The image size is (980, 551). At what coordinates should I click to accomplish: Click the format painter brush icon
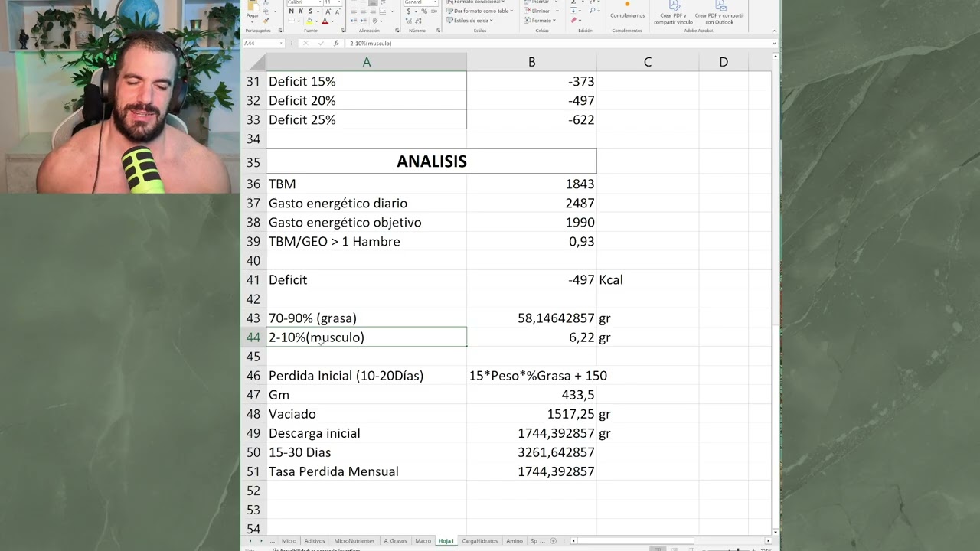point(266,21)
